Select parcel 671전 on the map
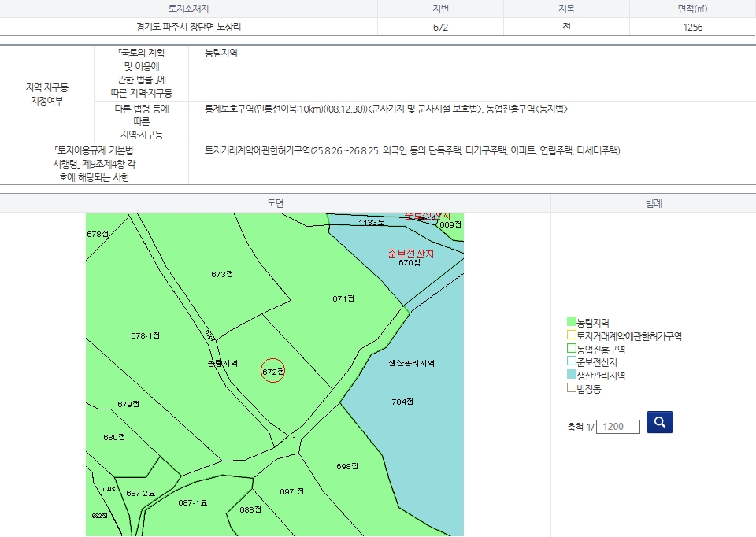 (343, 298)
